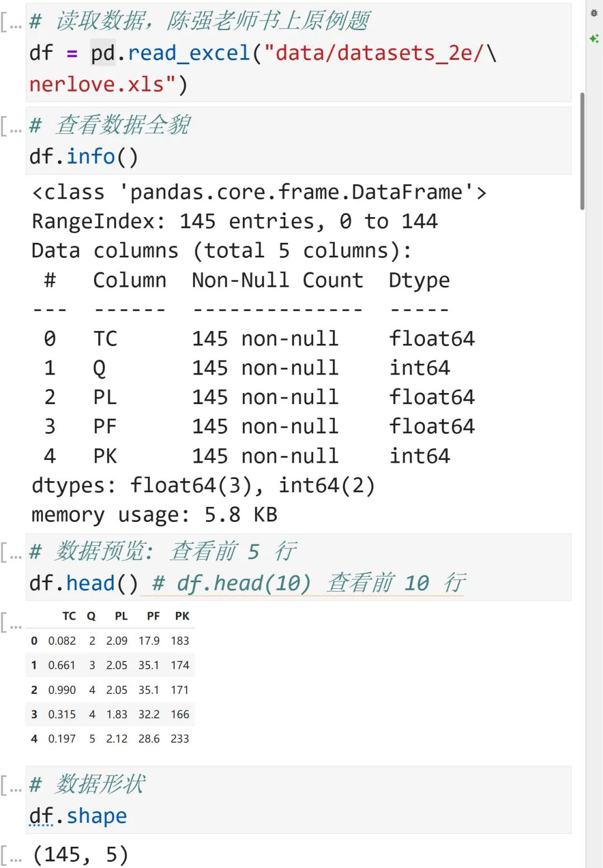The width and height of the screenshot is (603, 868).
Task: Click the vertical scrollbar thumb
Action: click(x=582, y=151)
